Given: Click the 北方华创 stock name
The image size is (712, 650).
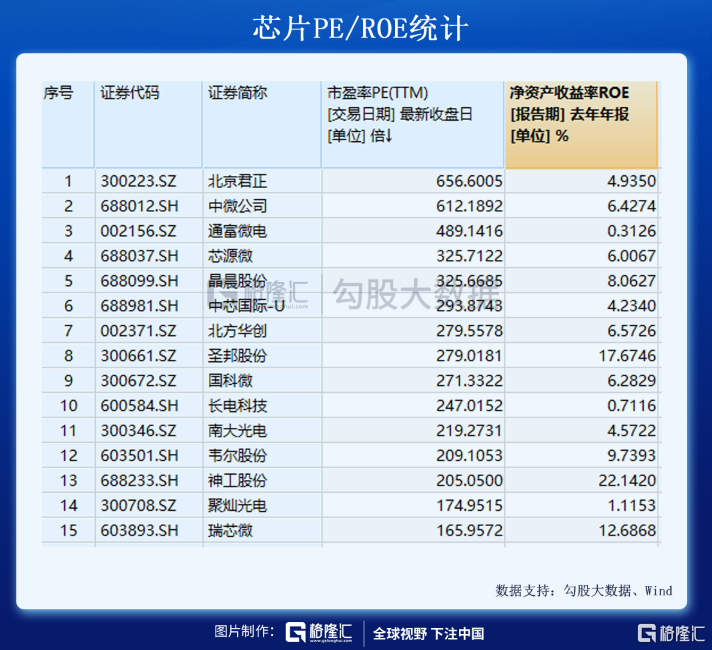Looking at the screenshot, I should [237, 331].
